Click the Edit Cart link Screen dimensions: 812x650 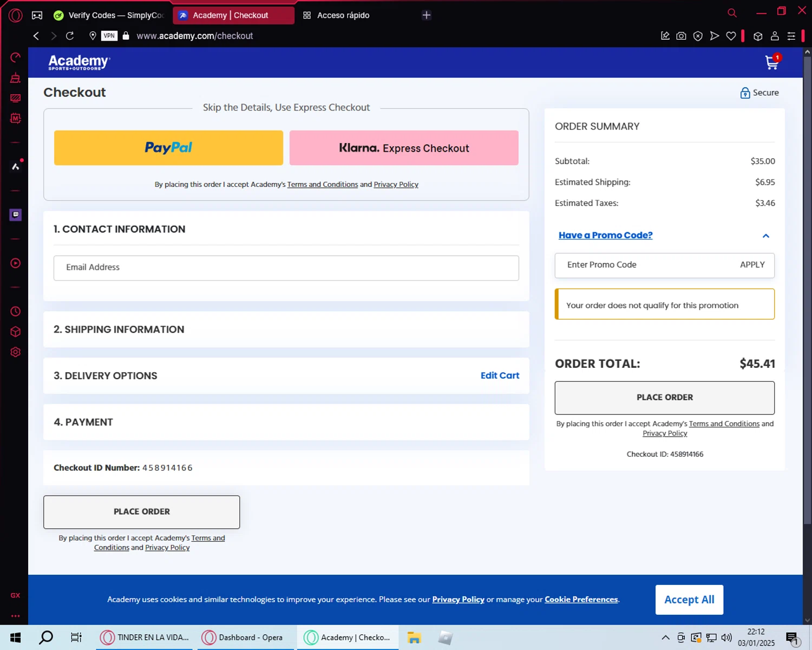point(499,375)
